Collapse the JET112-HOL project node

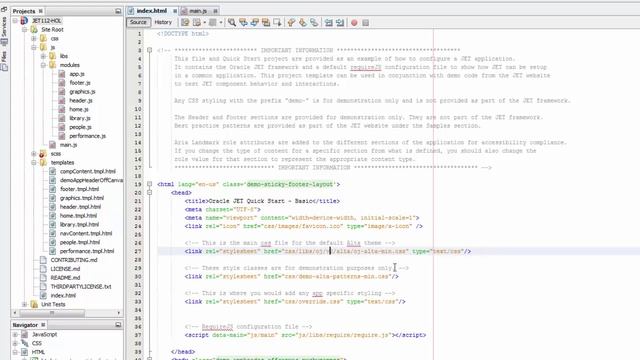[16, 20]
